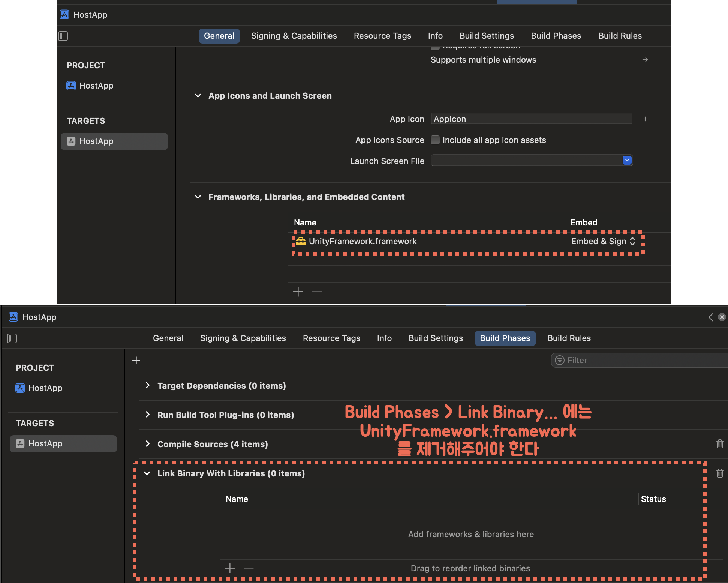Select HostApp project in upper window sidebar
The image size is (728, 583).
(x=90, y=86)
